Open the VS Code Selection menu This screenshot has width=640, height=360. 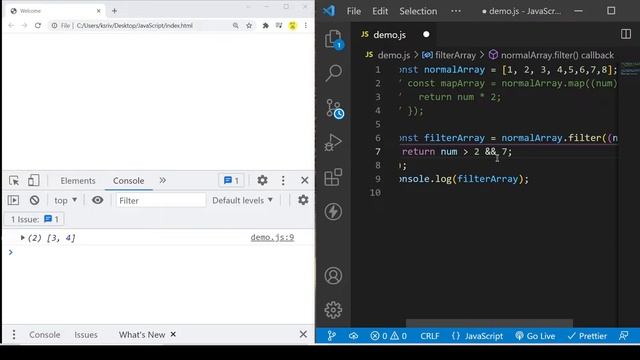(x=418, y=11)
